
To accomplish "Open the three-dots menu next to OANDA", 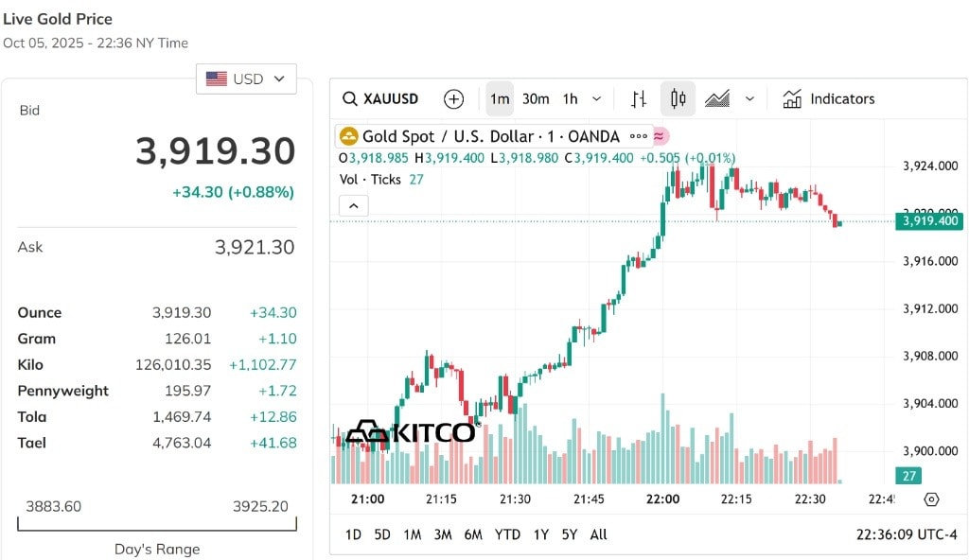I will 639,136.
